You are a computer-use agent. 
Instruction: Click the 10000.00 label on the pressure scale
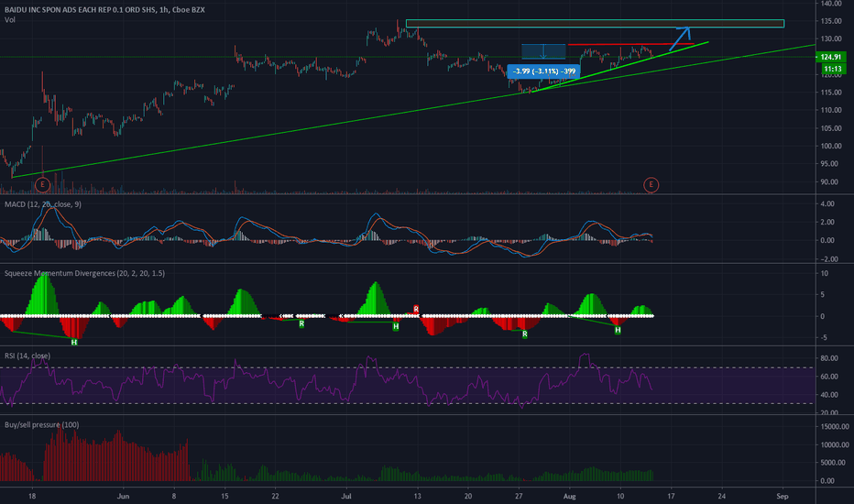835,444
